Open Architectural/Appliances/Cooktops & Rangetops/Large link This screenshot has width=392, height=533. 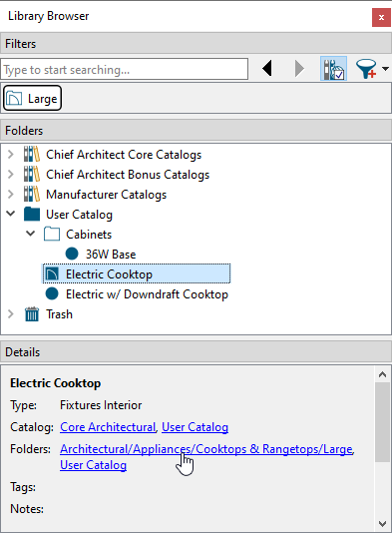point(206,449)
